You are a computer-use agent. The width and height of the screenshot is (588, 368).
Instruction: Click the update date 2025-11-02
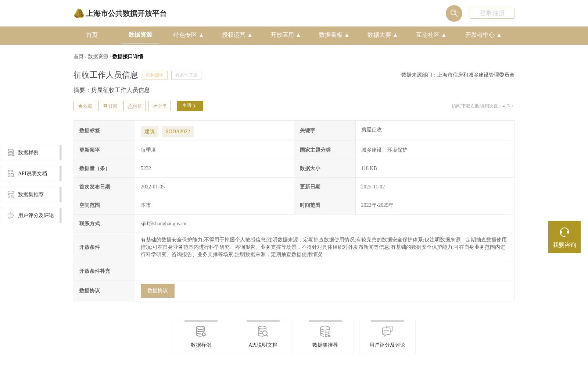point(373,187)
